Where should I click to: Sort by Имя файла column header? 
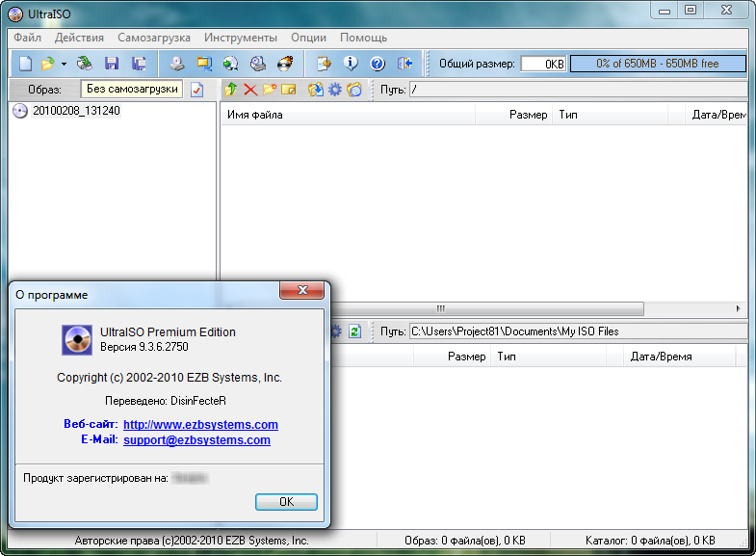(x=348, y=115)
